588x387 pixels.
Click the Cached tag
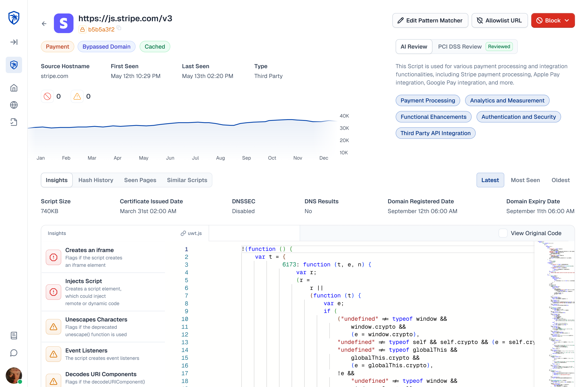[155, 46]
